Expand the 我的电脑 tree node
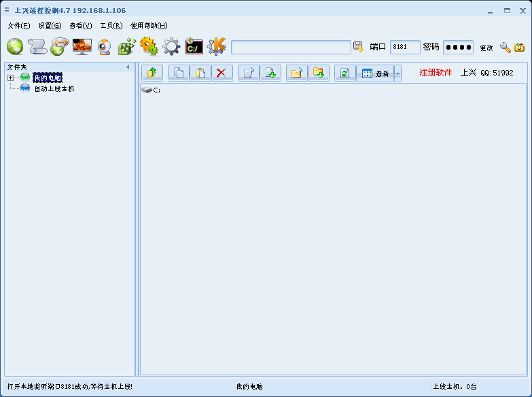532x397 pixels. click(x=11, y=78)
